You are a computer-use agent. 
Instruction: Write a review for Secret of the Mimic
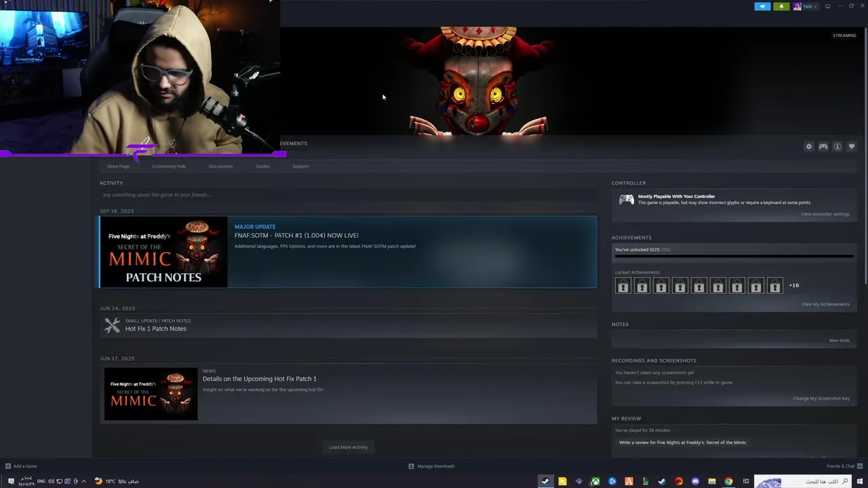tap(682, 443)
